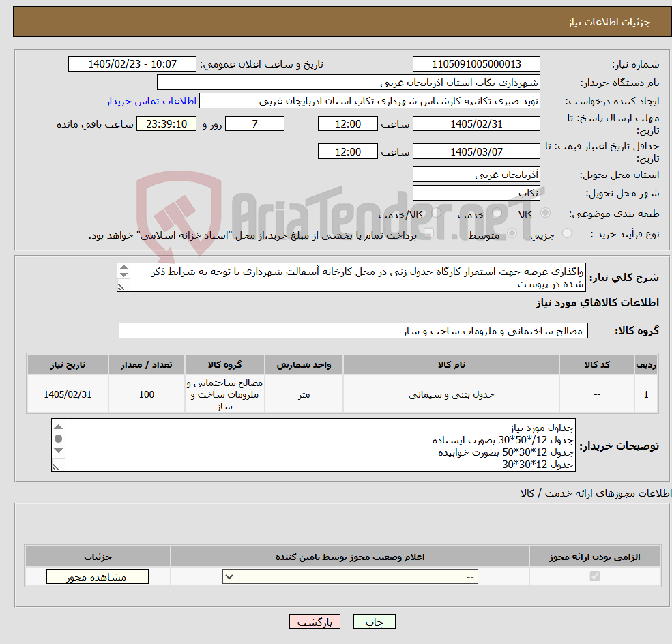Click delivery province field آذربایجان غربی

click(x=476, y=175)
